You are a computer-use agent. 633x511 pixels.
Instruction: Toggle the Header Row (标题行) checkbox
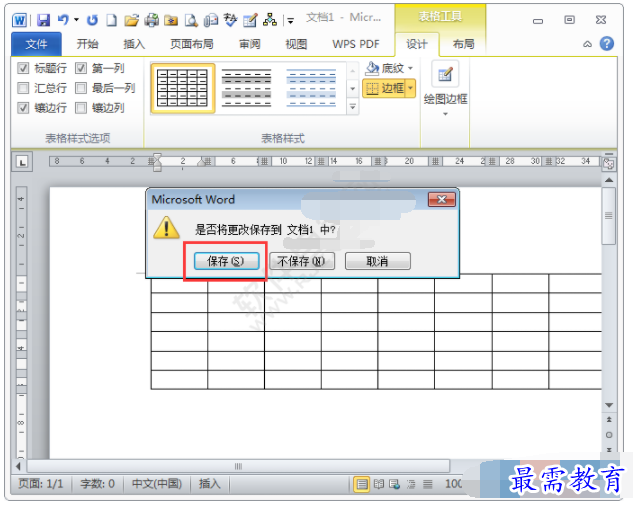click(23, 68)
